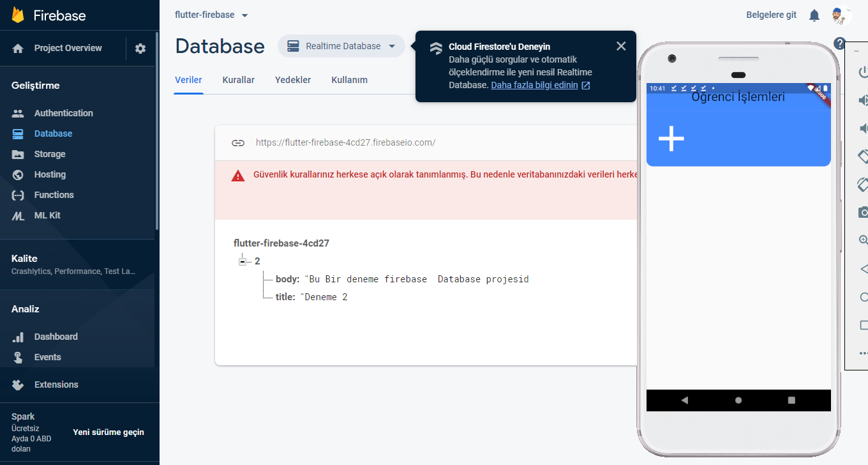Switch to the Kullanım tab

point(349,80)
